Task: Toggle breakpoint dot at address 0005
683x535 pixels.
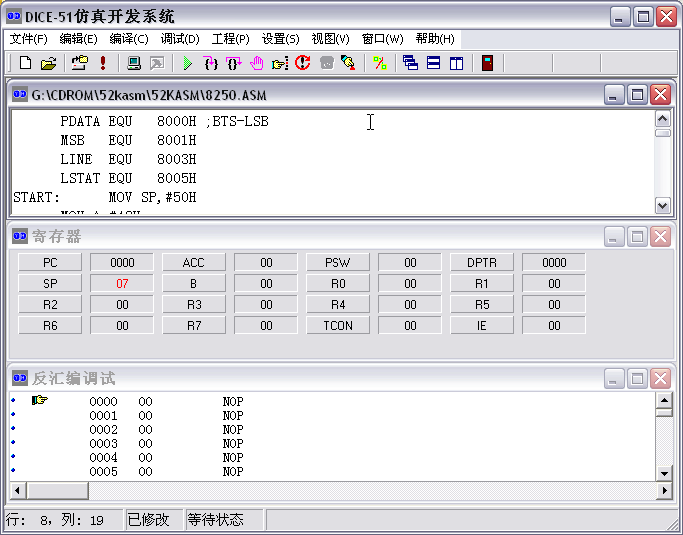Action: click(13, 470)
